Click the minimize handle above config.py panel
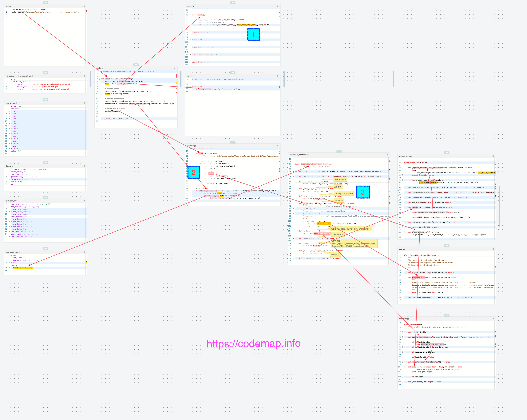 [232, 3]
